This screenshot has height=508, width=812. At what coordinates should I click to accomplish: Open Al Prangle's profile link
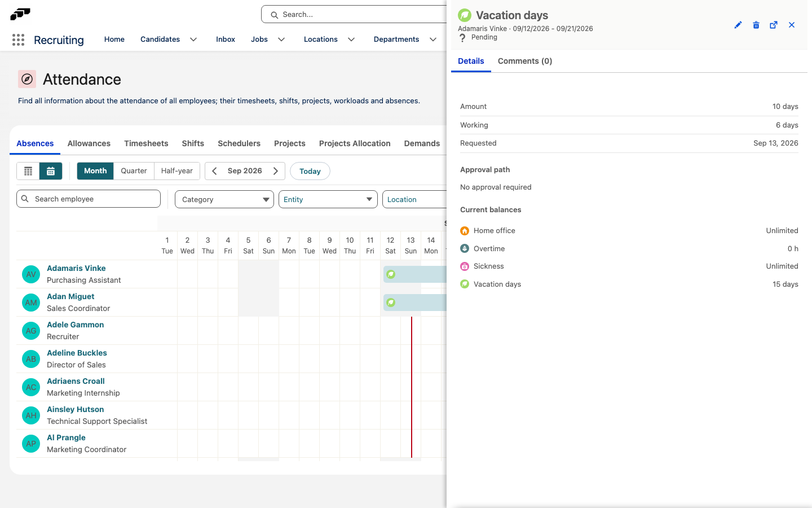click(66, 438)
